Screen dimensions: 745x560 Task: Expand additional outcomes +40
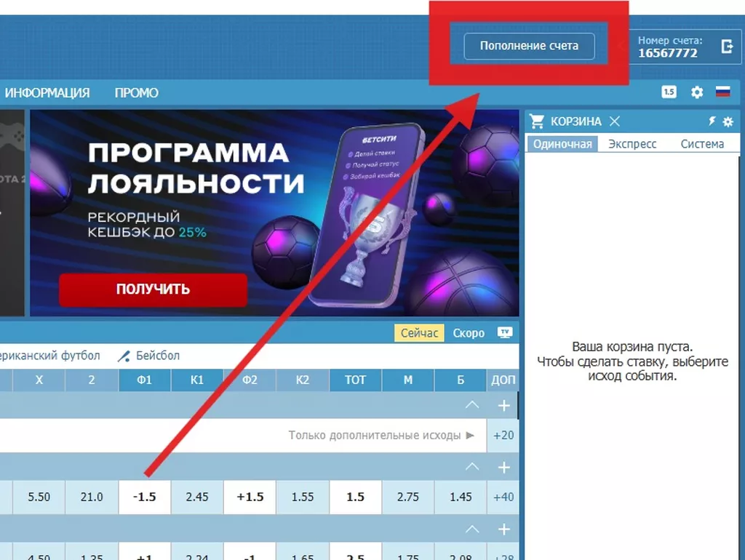[503, 497]
